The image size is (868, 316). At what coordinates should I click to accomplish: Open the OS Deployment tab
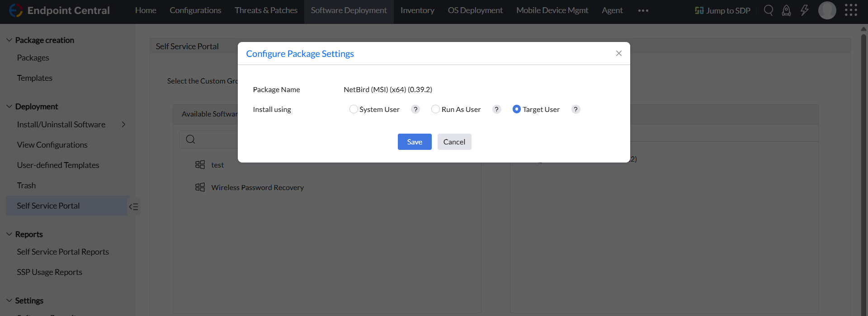click(x=475, y=10)
